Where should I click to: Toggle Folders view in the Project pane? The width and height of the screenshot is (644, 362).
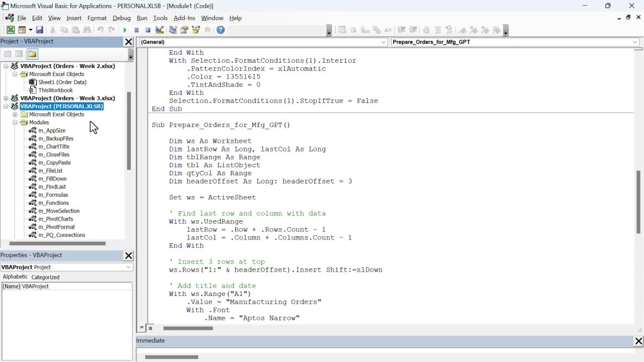(32, 54)
